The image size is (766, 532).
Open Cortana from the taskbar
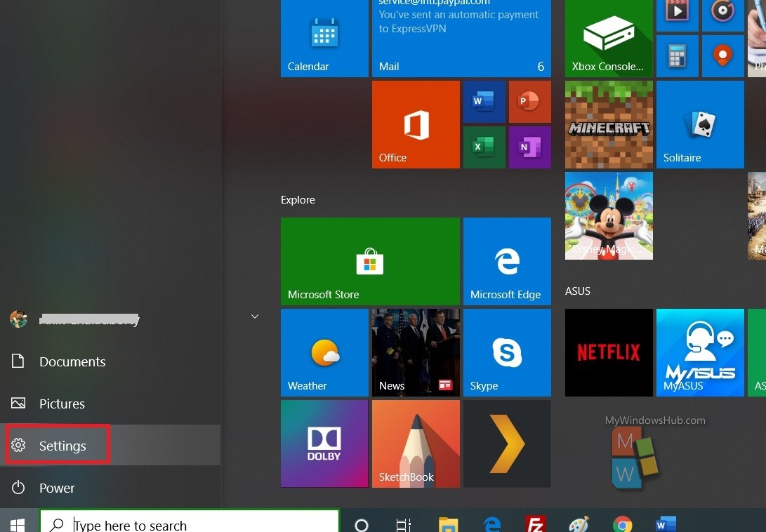362,525
